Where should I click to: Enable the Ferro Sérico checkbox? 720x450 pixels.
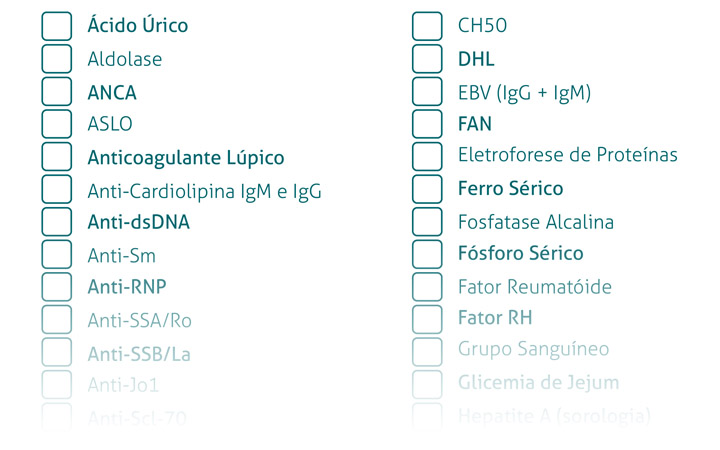427,189
